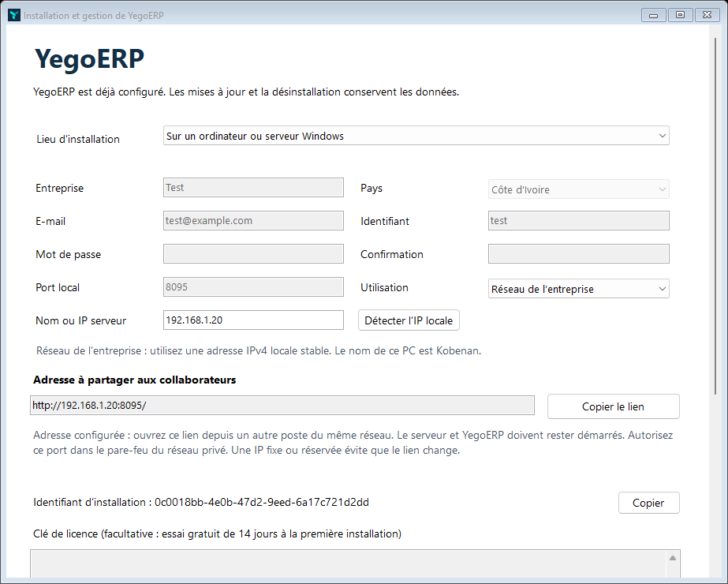Image resolution: width=728 pixels, height=584 pixels.
Task: Click the 'Lieu d'installation' label
Action: [78, 139]
